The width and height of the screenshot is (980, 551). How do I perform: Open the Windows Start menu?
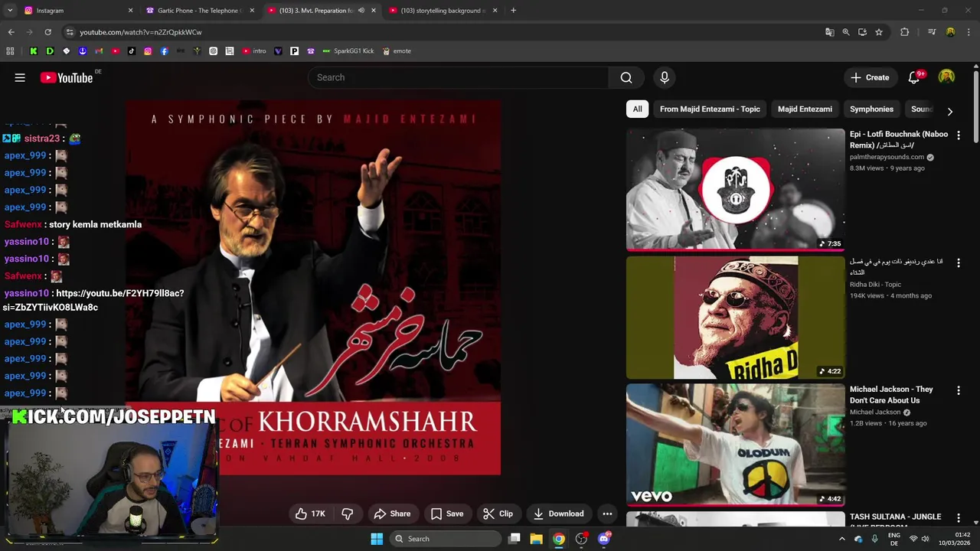[377, 539]
